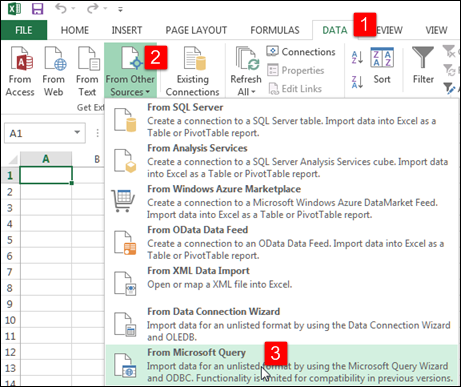Screen dimensions: 461x387
Task: Import data From Web
Action: (53, 71)
